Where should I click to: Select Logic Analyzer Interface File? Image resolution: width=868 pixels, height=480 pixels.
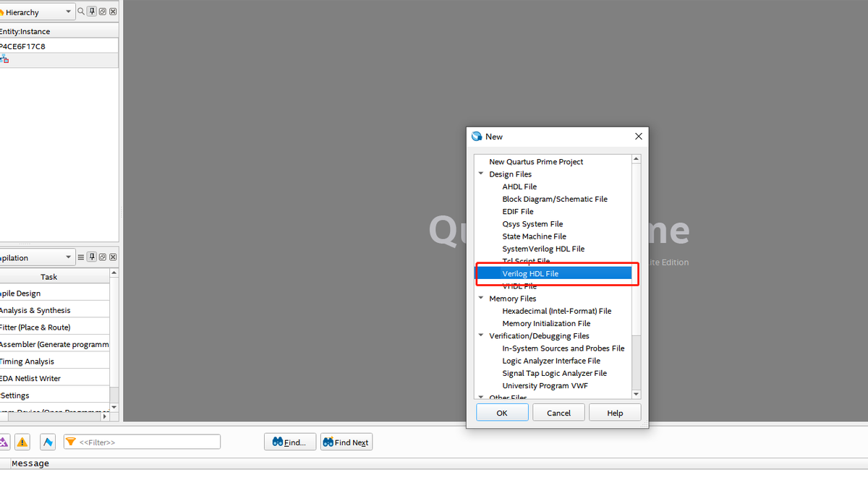(x=551, y=361)
